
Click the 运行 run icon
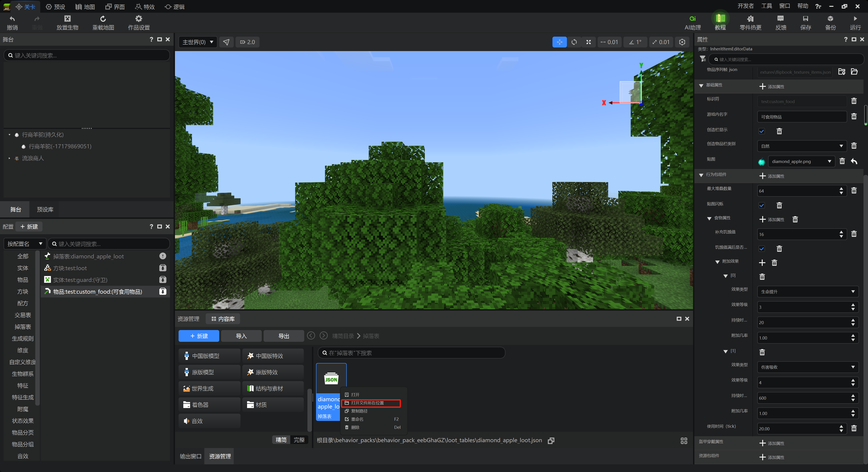pos(855,19)
